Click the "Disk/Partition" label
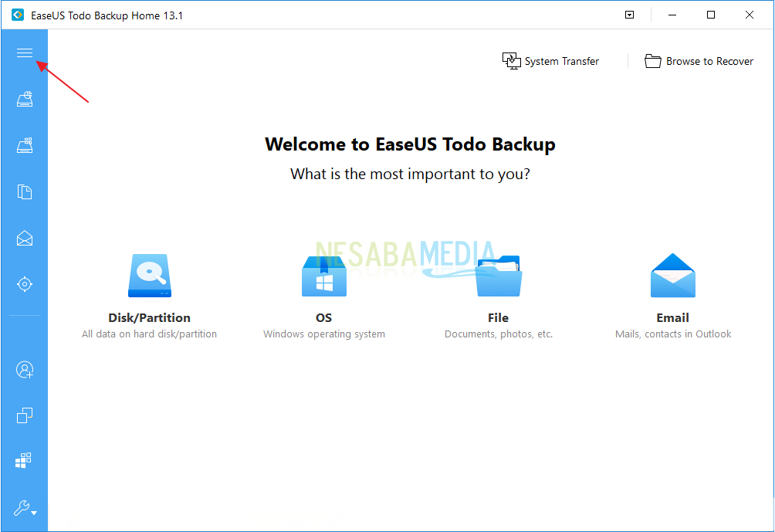This screenshot has width=775, height=532. pyautogui.click(x=149, y=317)
